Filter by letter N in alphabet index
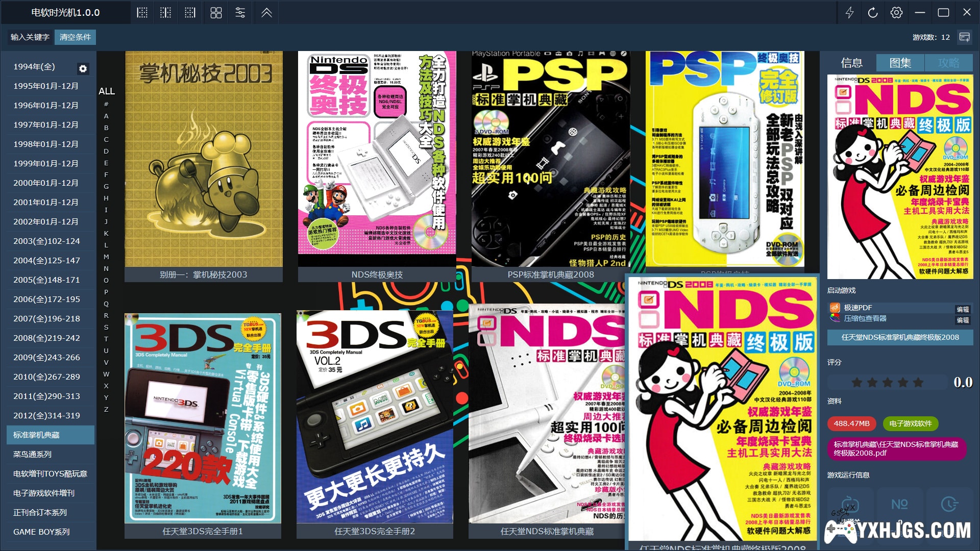980x551 pixels. coord(106,268)
